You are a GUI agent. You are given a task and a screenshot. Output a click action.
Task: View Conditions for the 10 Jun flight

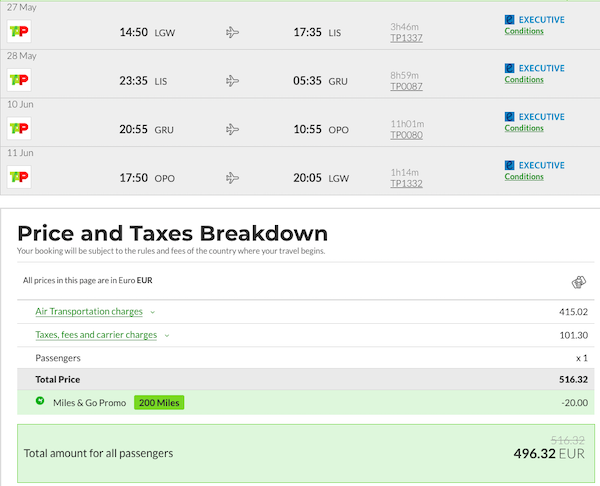click(x=524, y=128)
